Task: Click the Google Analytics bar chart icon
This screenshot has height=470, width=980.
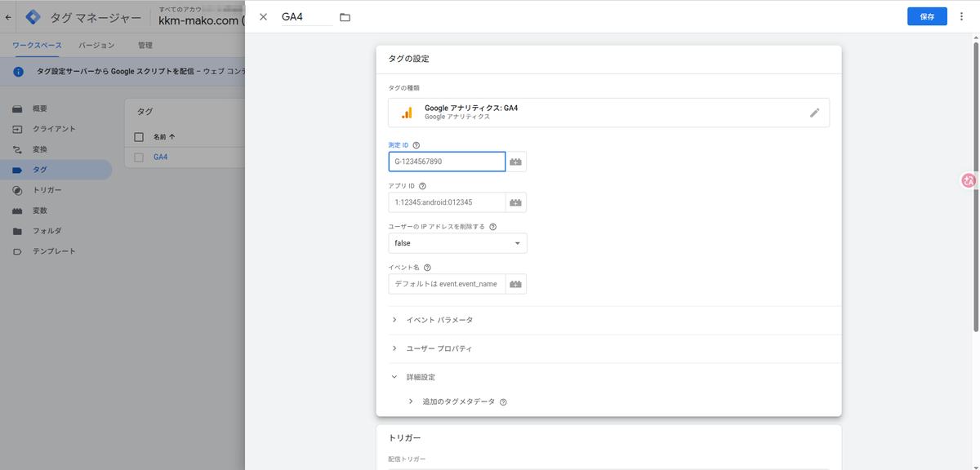Action: [x=406, y=113]
